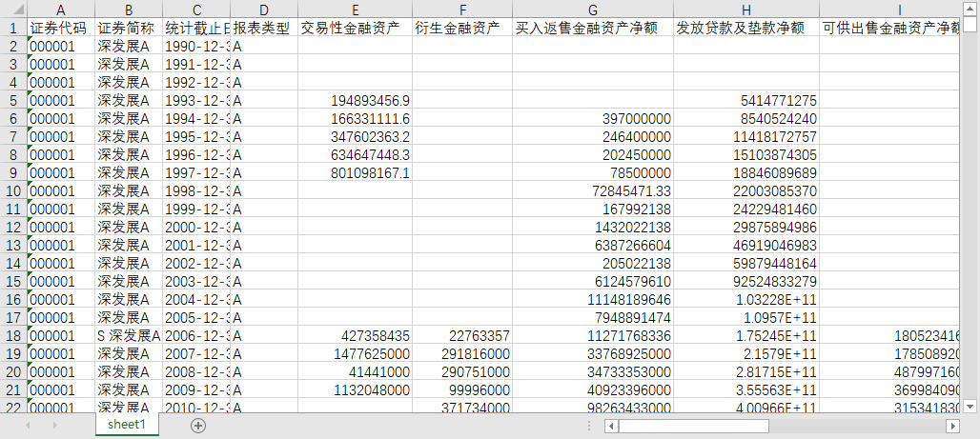The image size is (980, 439).
Task: Click the 证券简称 header cell
Action: (129, 29)
